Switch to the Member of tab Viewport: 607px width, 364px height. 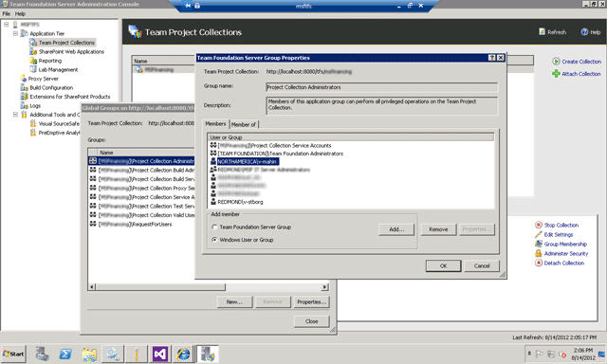point(244,124)
